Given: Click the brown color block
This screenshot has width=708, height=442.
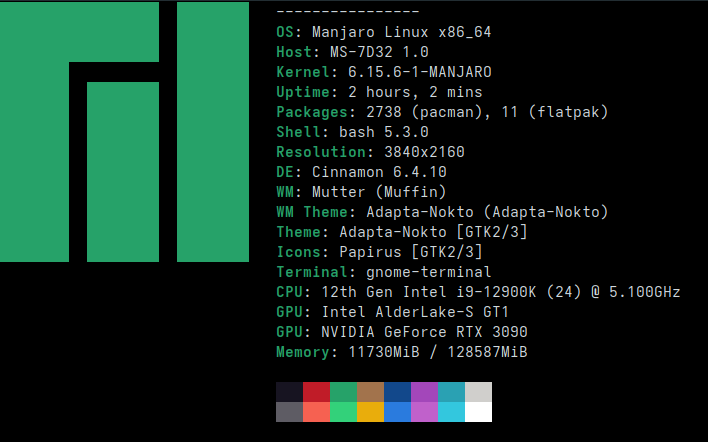Looking at the screenshot, I should point(371,392).
